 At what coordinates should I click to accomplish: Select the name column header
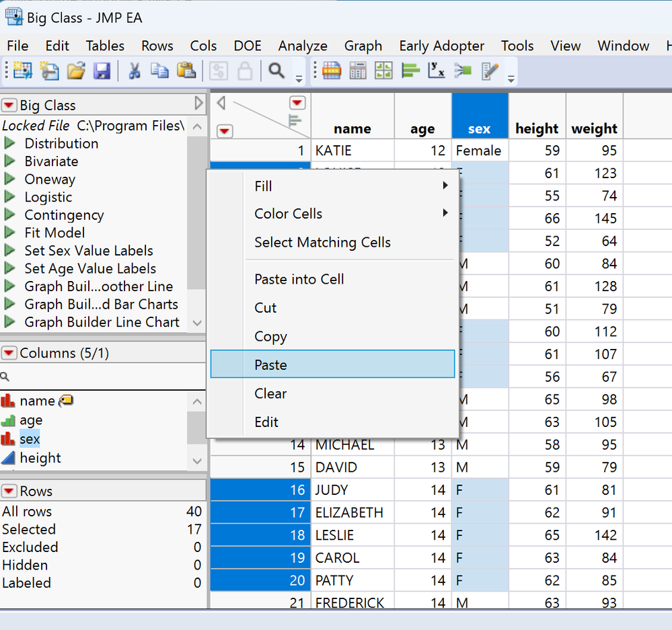[x=352, y=116]
